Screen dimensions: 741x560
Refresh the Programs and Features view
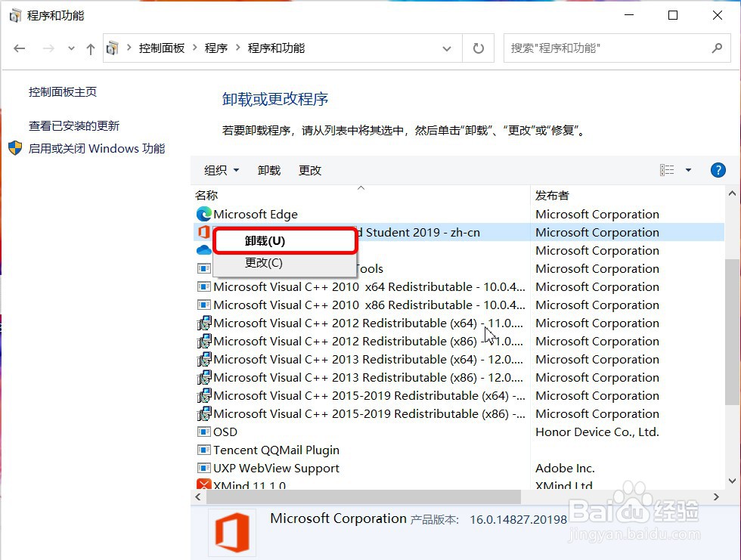[478, 48]
